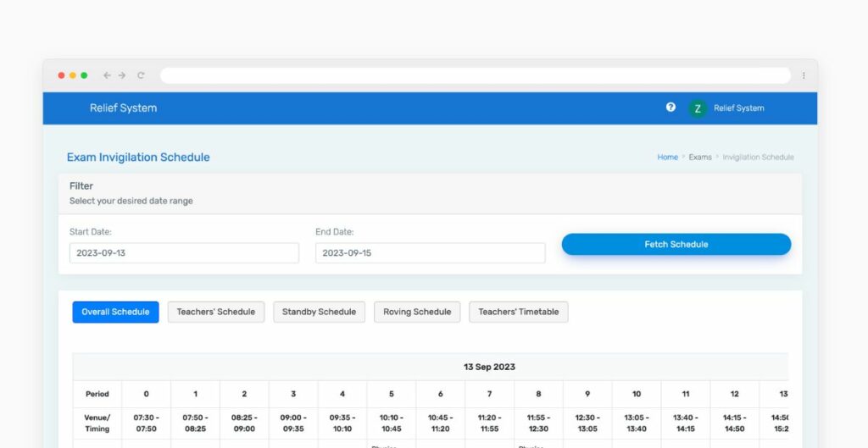Click the End Date input field
Viewport: 868px width, 448px height.
pos(430,253)
